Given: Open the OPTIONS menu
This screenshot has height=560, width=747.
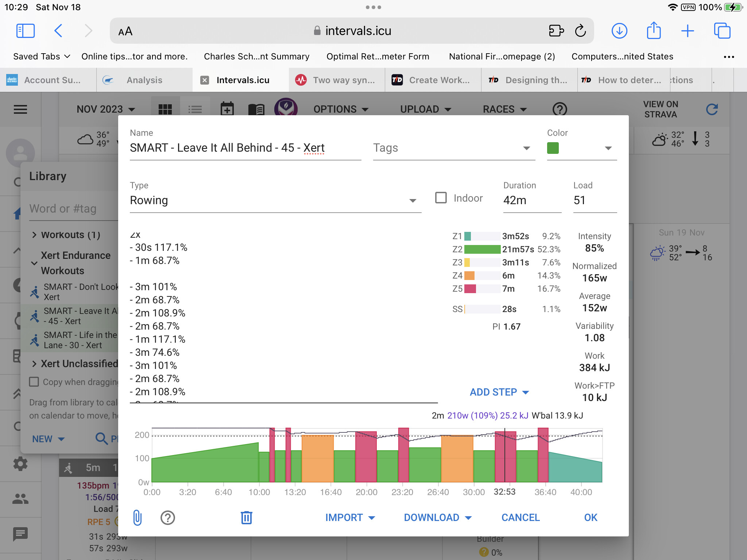Looking at the screenshot, I should point(341,109).
